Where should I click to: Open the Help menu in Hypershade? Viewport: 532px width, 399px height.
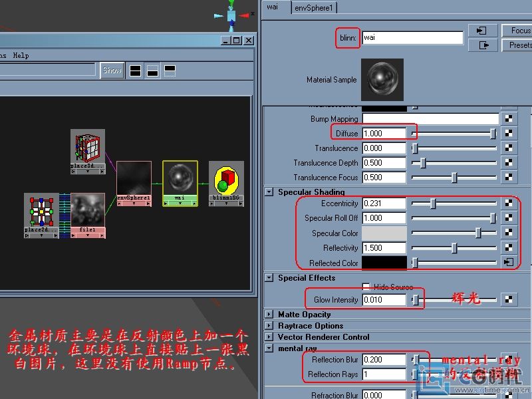point(21,56)
